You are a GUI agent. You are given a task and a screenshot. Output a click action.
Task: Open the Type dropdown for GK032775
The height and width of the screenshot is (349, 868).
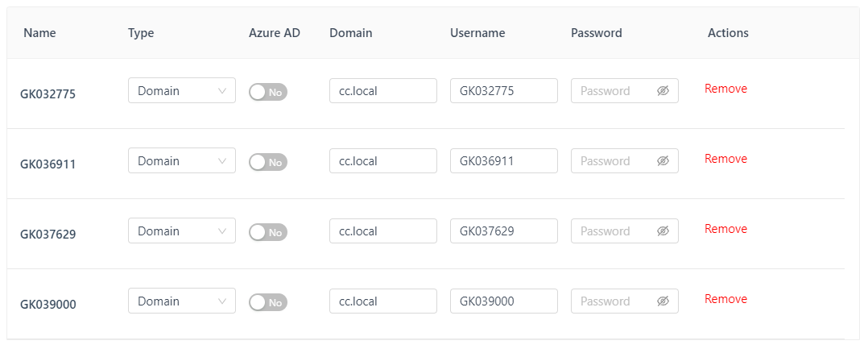181,91
